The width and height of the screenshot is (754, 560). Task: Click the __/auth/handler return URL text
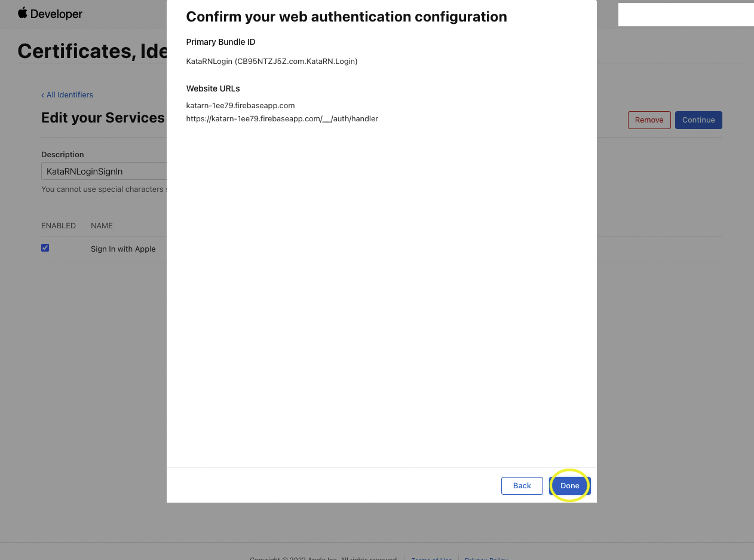282,119
